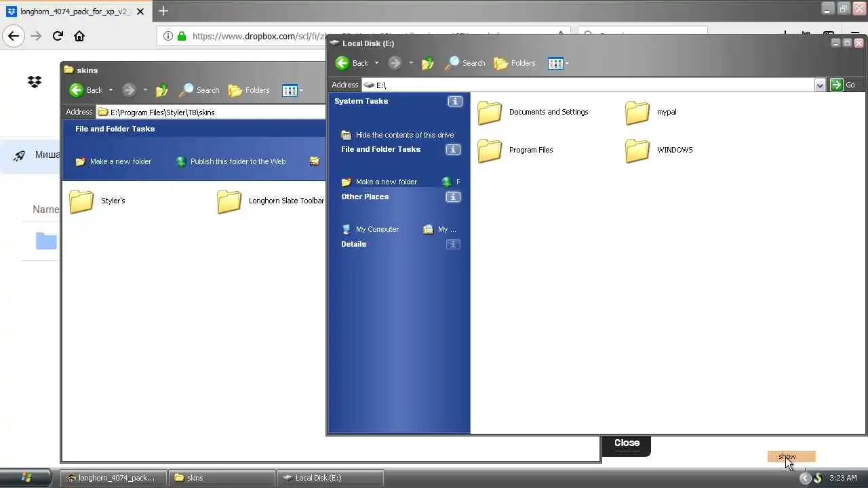
Task: Collapse the System Tasks panel
Action: click(x=455, y=101)
